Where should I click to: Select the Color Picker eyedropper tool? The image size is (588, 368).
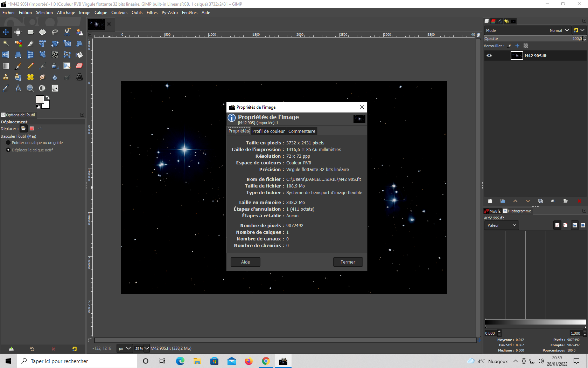coord(6,88)
